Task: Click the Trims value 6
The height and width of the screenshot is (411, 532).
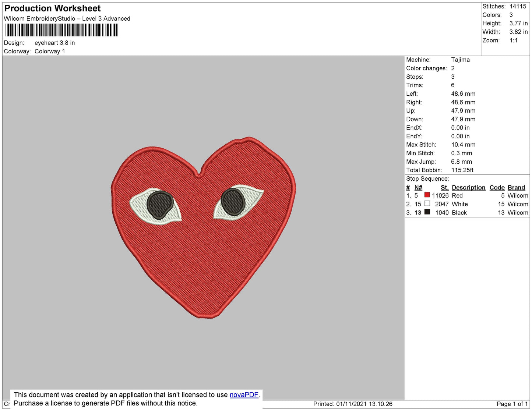Action: click(453, 85)
